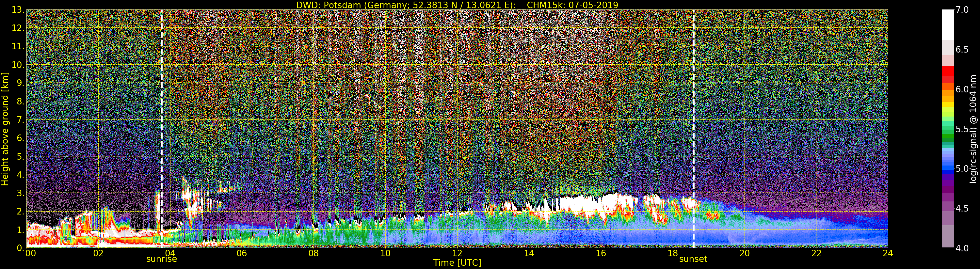Click the 5.5 colorbar label
This screenshot has height=269, width=980.
[x=962, y=129]
